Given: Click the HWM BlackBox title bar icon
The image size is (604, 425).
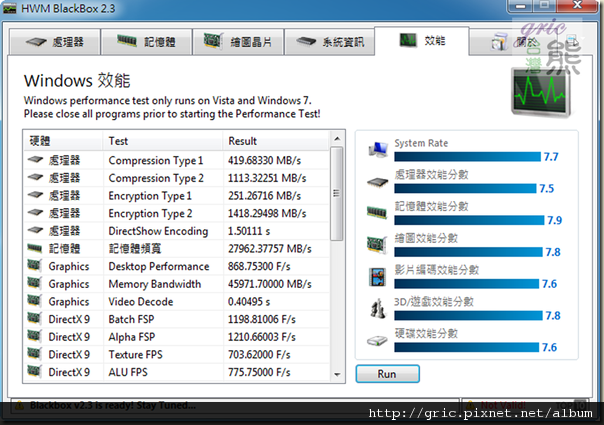Looking at the screenshot, I should point(10,8).
